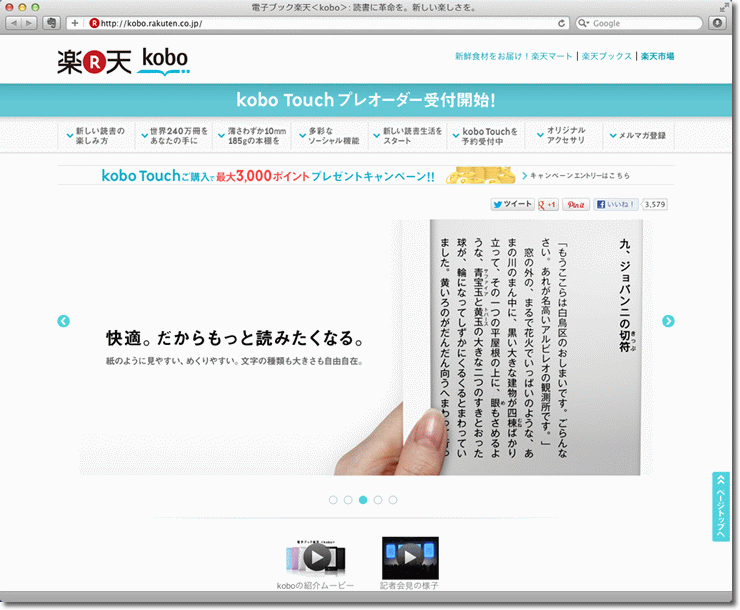Open the 楽天市場 link

pyautogui.click(x=657, y=56)
